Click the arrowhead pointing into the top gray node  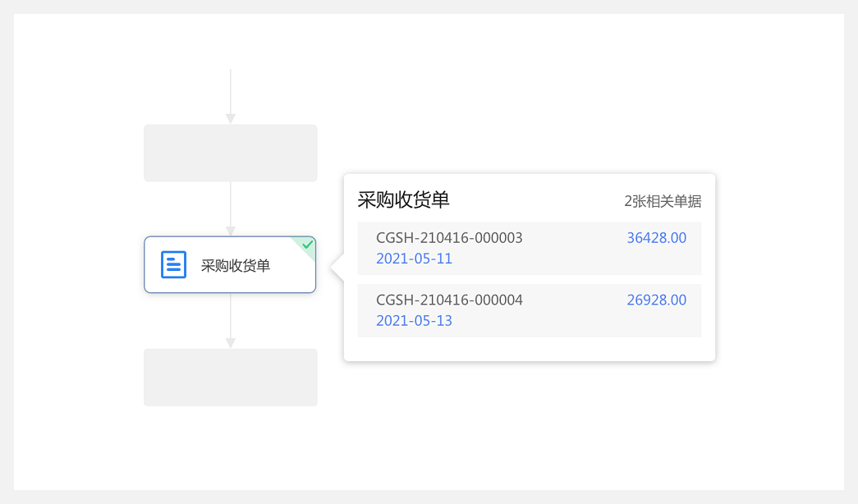[231, 119]
